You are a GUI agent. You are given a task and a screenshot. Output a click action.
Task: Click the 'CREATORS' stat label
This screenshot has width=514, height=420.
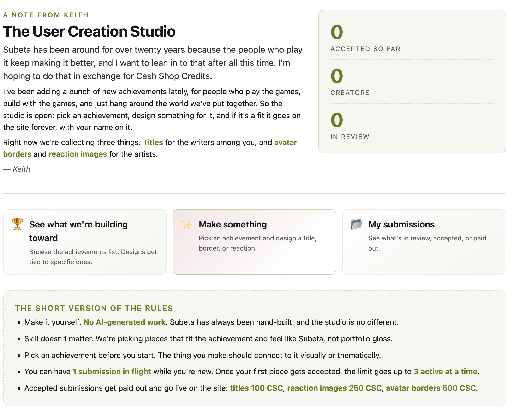tap(350, 93)
